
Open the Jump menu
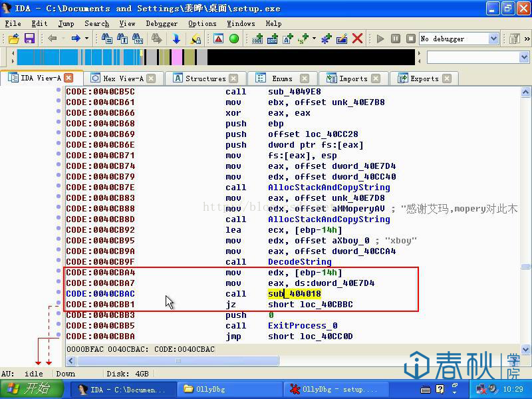click(x=66, y=23)
